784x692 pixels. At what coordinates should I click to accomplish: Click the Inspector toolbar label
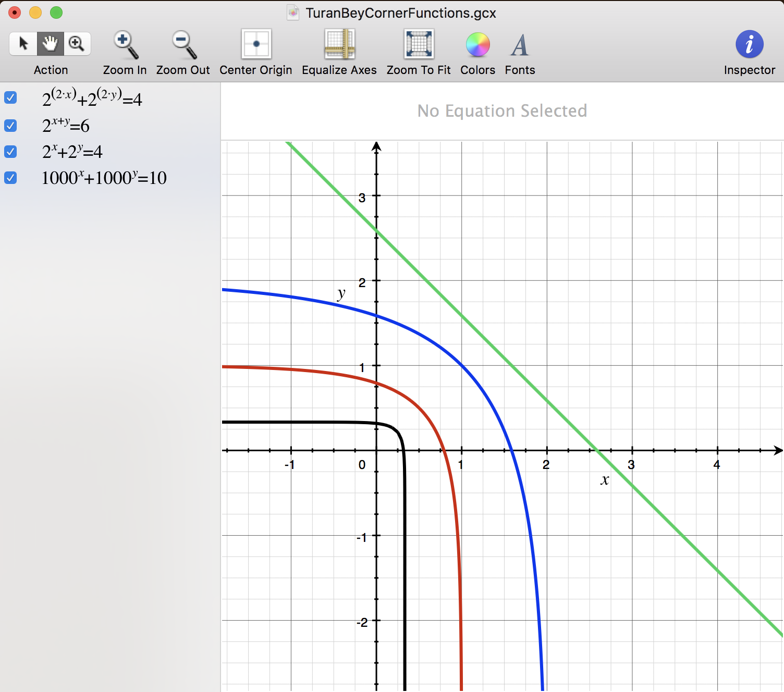pyautogui.click(x=750, y=70)
